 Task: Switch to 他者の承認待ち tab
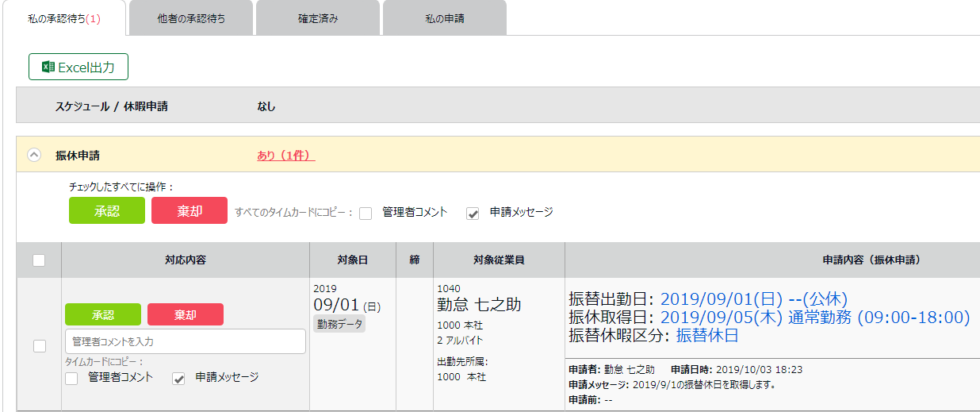191,18
